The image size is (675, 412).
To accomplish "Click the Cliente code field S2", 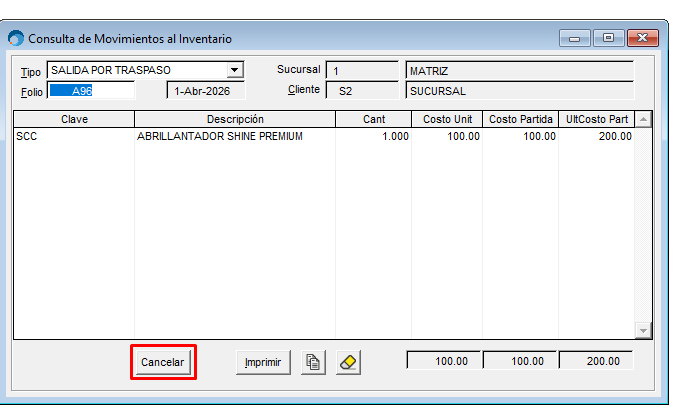I will coord(362,91).
